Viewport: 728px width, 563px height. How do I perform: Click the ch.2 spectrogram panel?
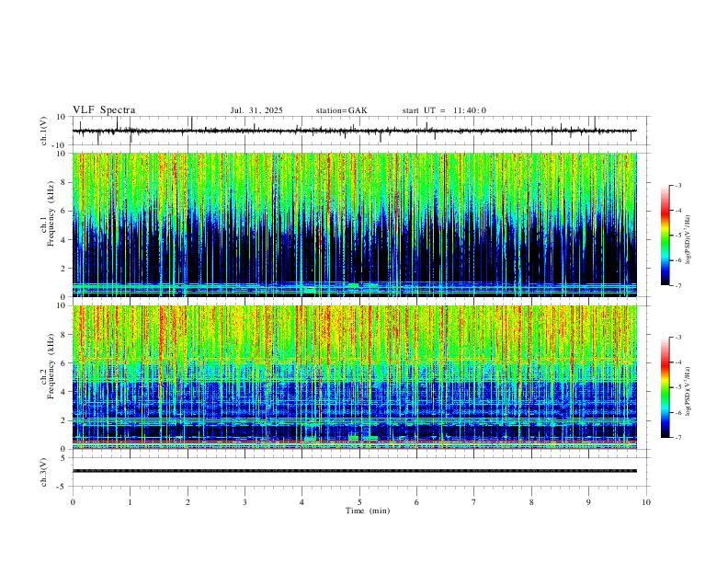click(x=355, y=377)
